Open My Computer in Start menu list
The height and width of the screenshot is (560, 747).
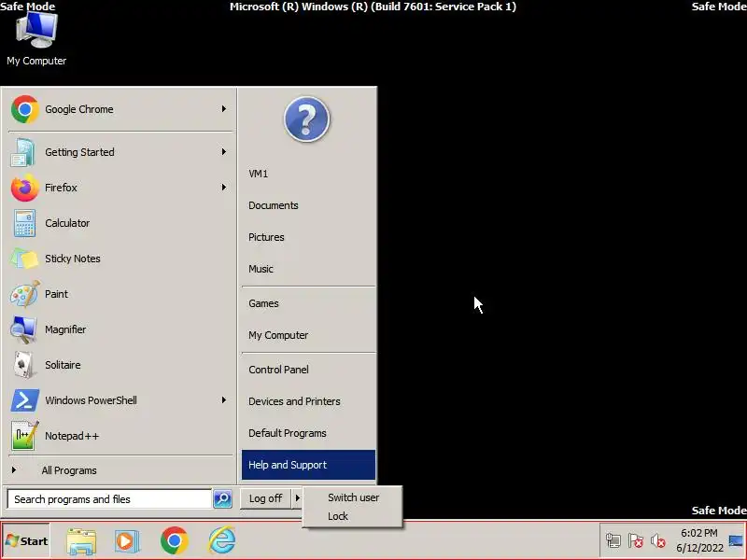point(308,335)
